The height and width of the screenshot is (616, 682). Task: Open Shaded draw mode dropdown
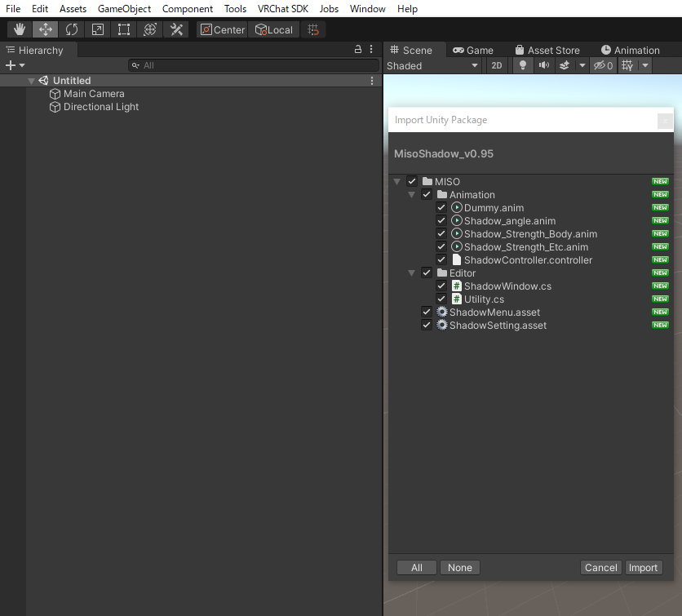coord(432,66)
